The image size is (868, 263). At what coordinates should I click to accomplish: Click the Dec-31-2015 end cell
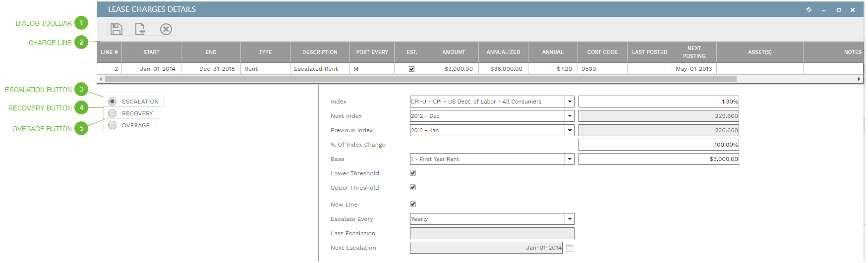211,69
